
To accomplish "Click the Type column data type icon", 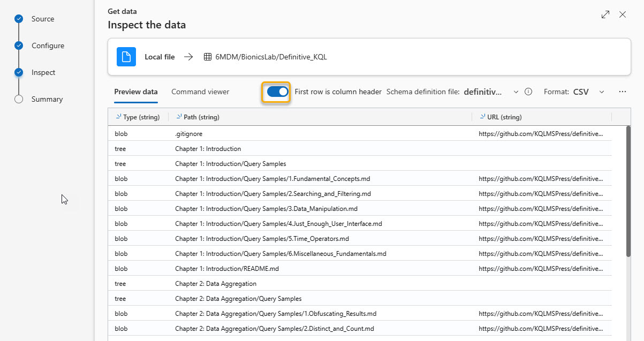I will tap(118, 117).
